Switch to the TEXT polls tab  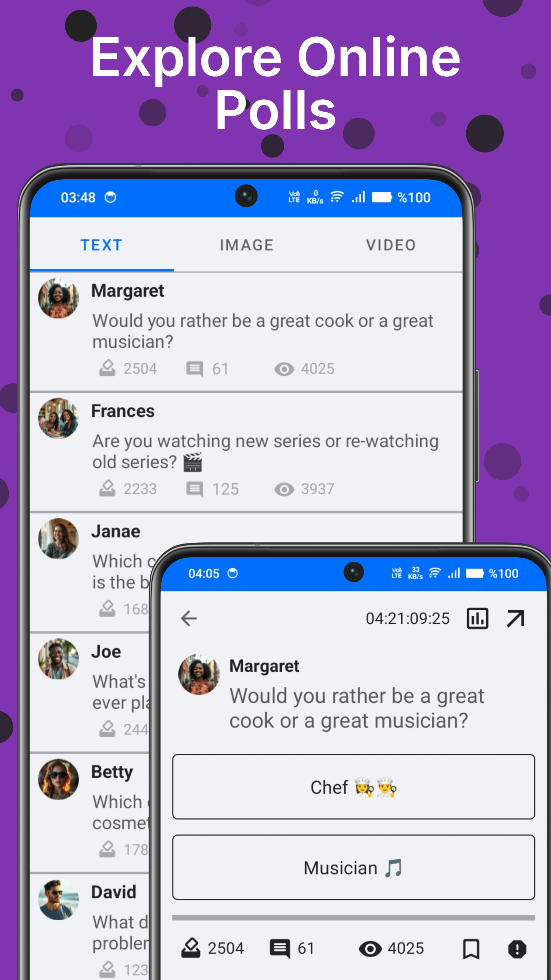coord(102,245)
